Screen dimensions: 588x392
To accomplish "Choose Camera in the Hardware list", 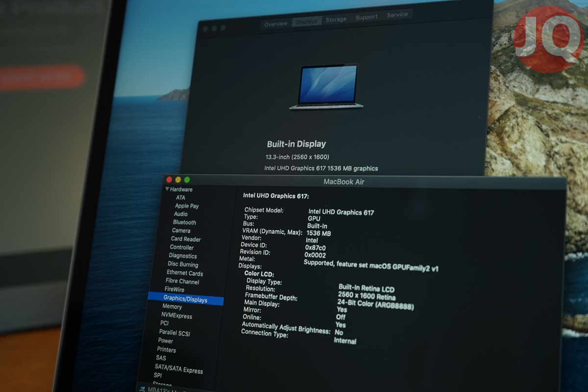I will (181, 230).
